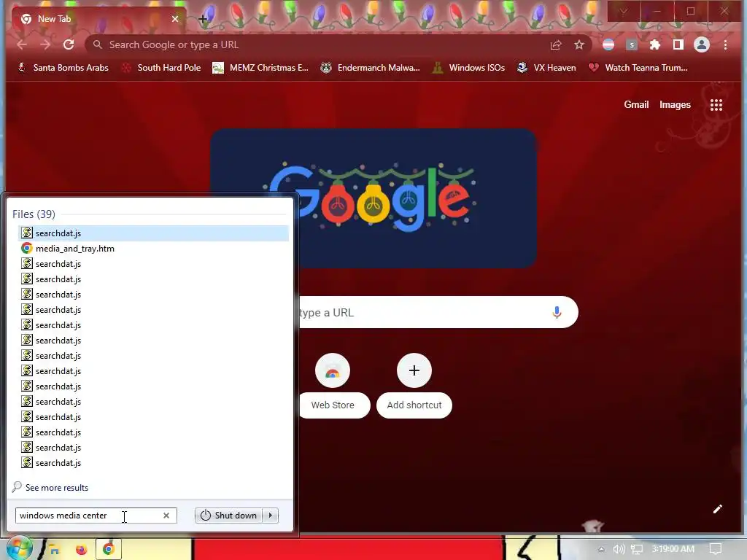The width and height of the screenshot is (747, 560).
Task: Open the Chrome three-dot menu
Action: tap(725, 44)
